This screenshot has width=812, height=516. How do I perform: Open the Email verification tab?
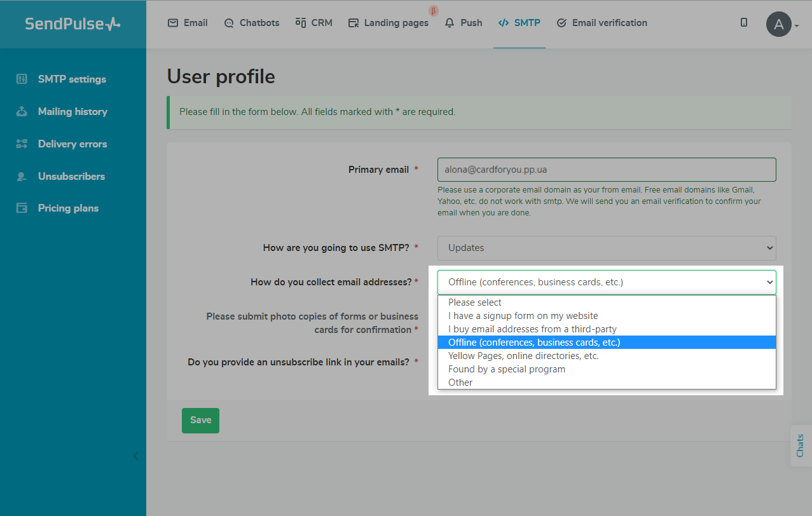pyautogui.click(x=602, y=23)
